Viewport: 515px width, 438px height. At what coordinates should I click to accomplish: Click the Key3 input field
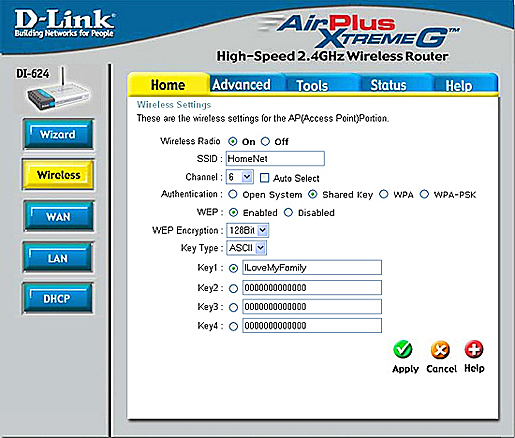pyautogui.click(x=312, y=307)
